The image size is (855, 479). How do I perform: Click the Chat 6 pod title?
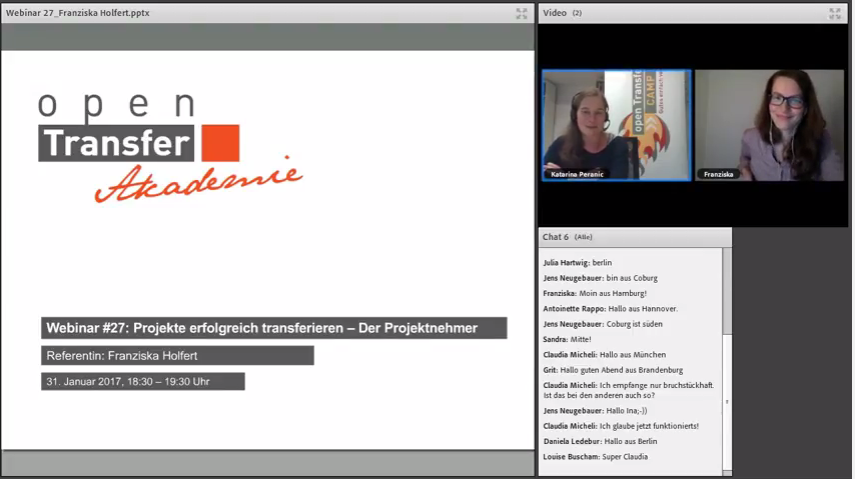point(555,237)
